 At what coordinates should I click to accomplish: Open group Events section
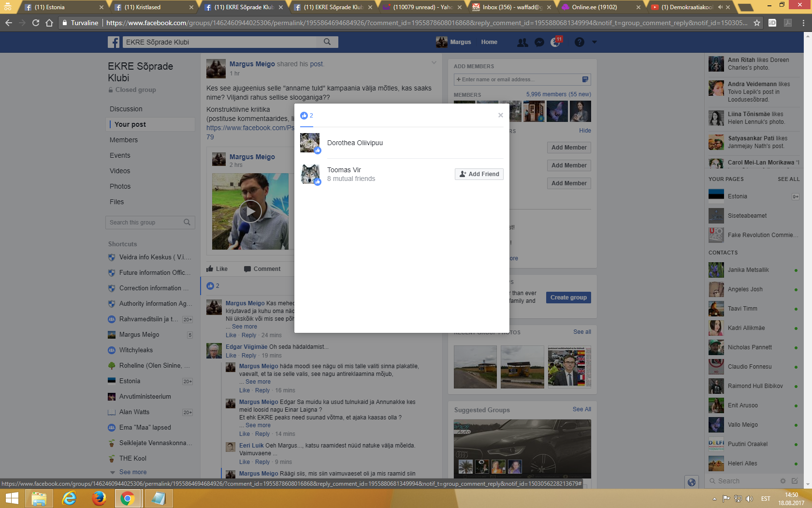pyautogui.click(x=120, y=155)
